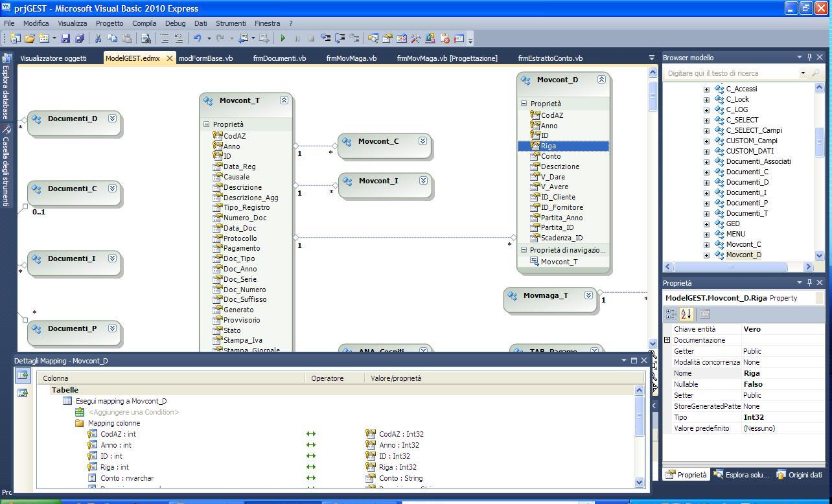Click the New Project toolbar icon
The height and width of the screenshot is (504, 832).
pos(16,39)
